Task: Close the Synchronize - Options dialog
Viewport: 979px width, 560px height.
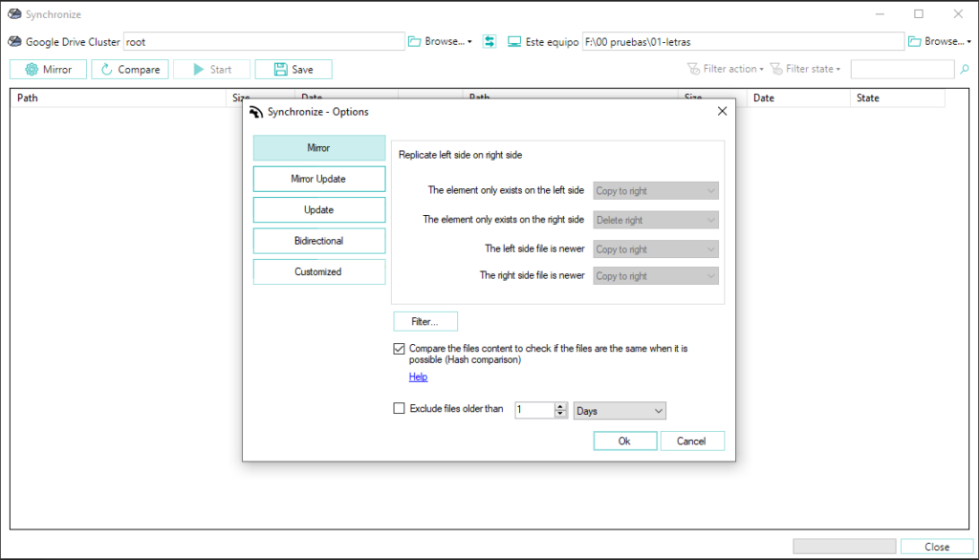Action: point(723,111)
